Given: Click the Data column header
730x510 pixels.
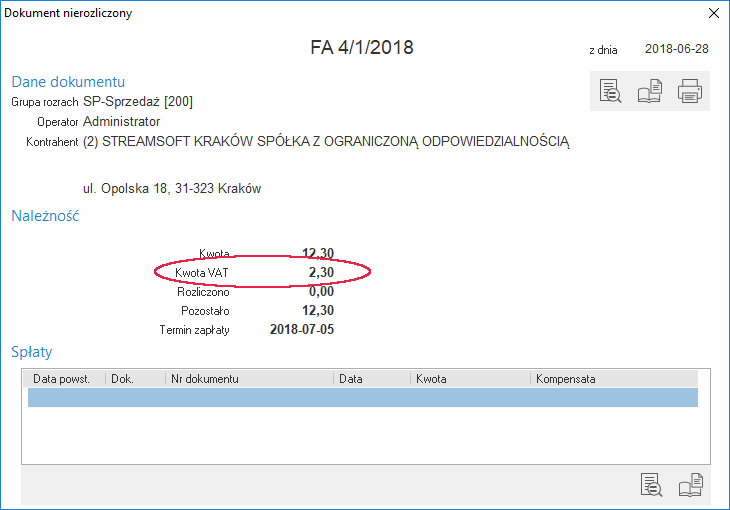Looking at the screenshot, I should (x=372, y=379).
